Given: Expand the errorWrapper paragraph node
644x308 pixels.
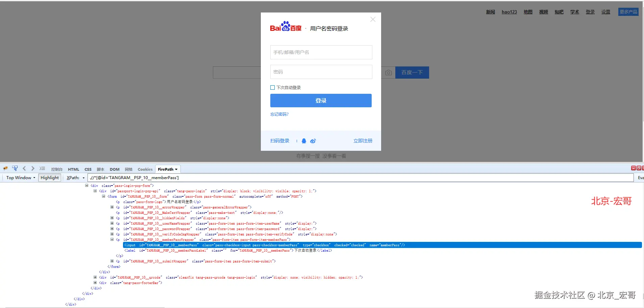Looking at the screenshot, I should (112, 207).
